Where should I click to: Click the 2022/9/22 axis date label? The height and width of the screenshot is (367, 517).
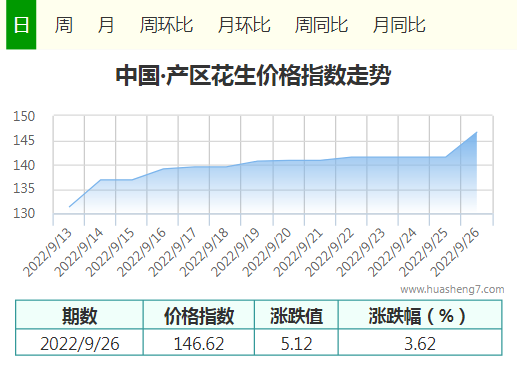(x=329, y=252)
